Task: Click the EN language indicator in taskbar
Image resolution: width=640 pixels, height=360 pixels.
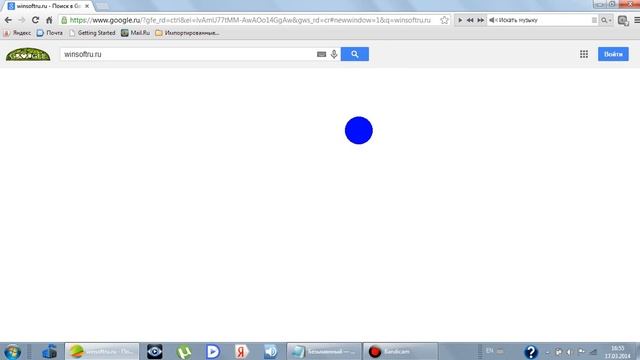Action: 489,351
